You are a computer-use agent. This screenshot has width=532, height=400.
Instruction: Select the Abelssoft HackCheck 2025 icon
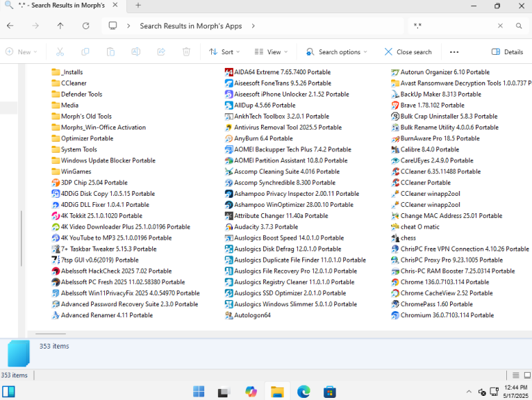click(x=56, y=271)
